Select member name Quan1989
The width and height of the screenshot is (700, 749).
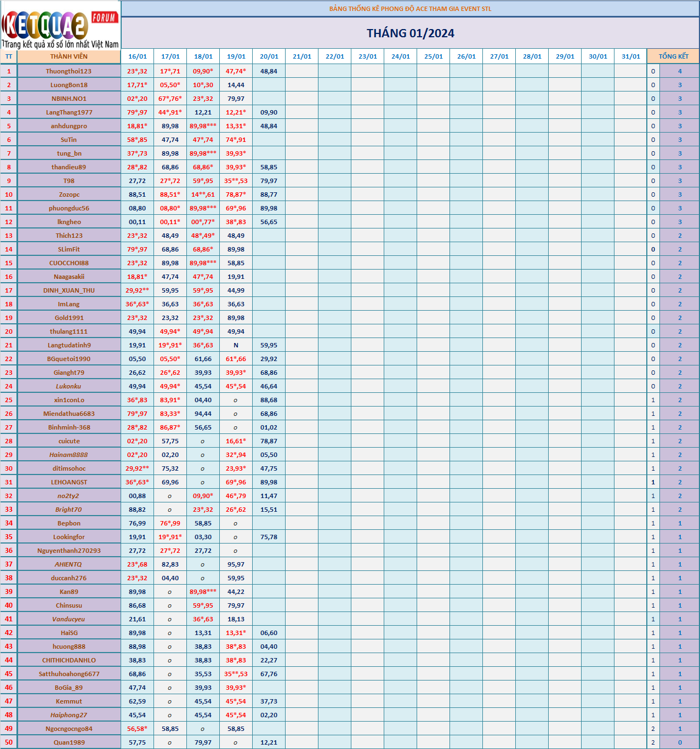(x=69, y=742)
